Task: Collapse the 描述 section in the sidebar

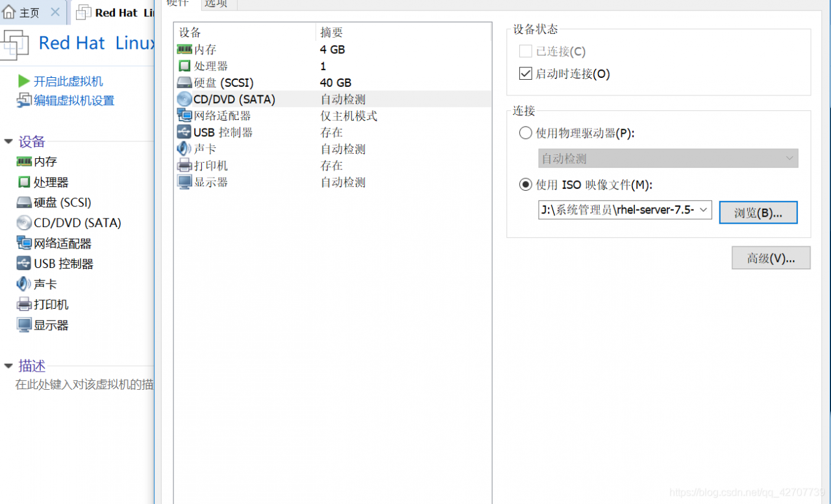Action: point(8,366)
